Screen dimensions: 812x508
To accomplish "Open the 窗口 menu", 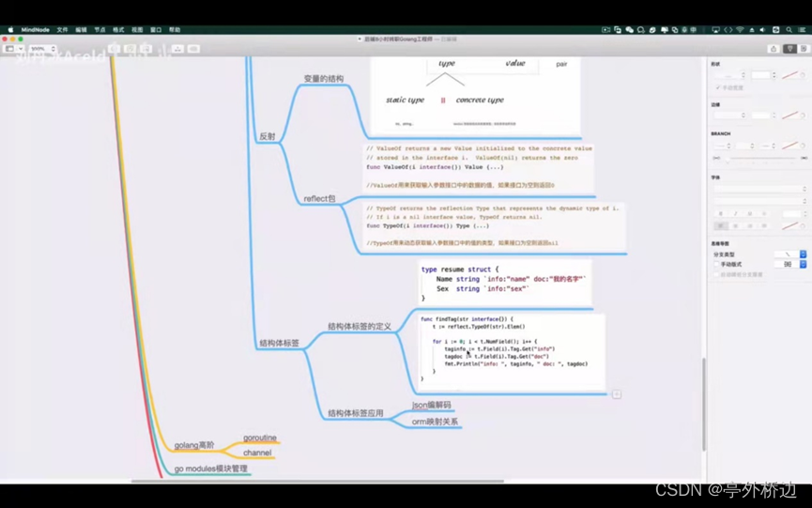I will click(155, 30).
